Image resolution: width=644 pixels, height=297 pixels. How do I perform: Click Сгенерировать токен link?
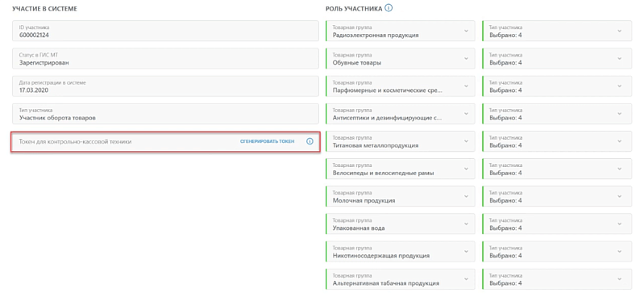(x=268, y=141)
